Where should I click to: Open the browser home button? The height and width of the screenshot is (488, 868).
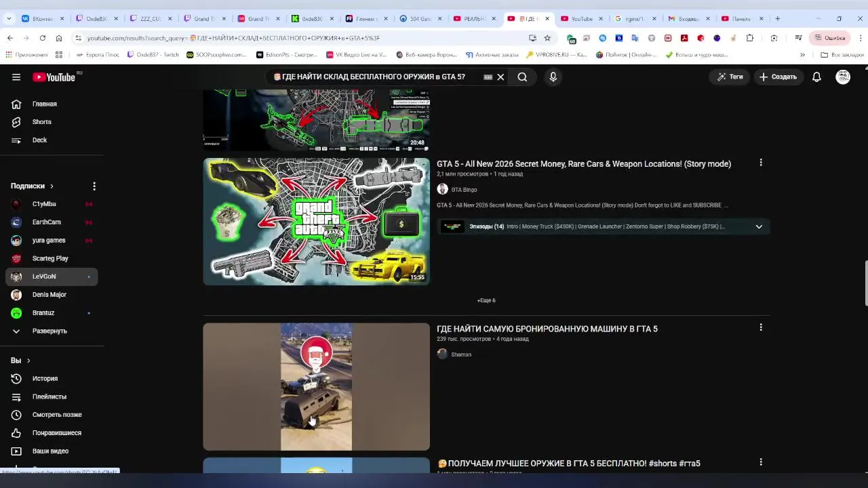(59, 38)
